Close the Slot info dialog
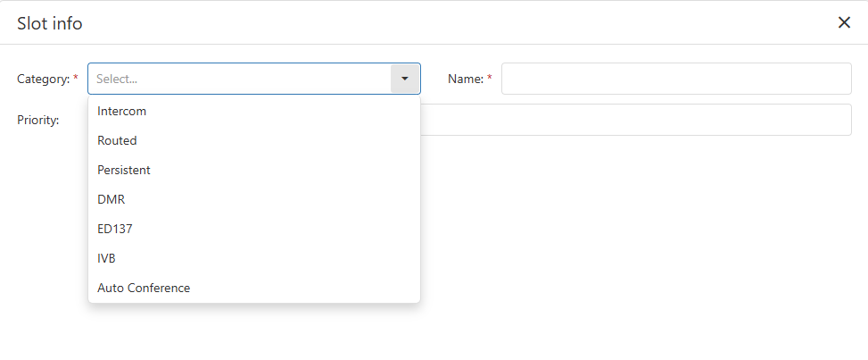 point(844,23)
